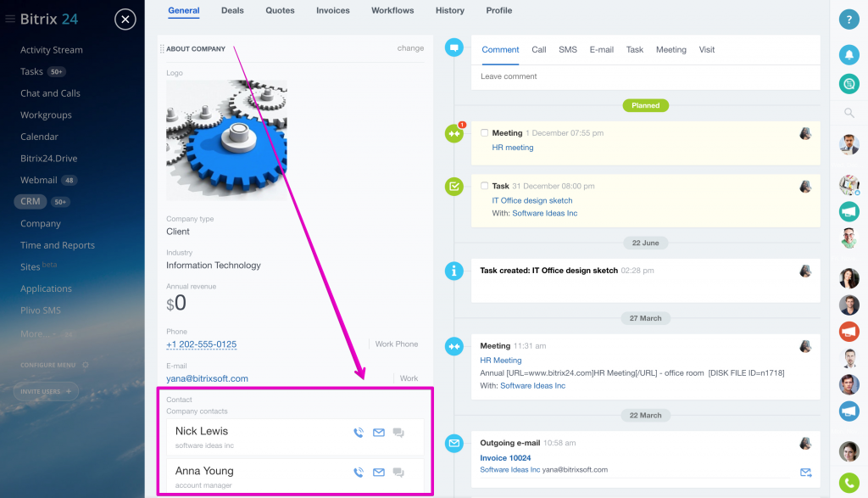Open settings gear beside Configure Menu

[86, 365]
